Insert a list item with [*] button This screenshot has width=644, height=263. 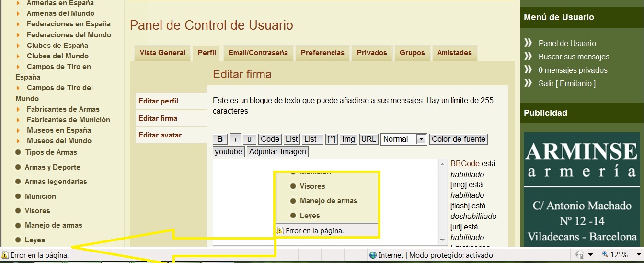coord(331,139)
